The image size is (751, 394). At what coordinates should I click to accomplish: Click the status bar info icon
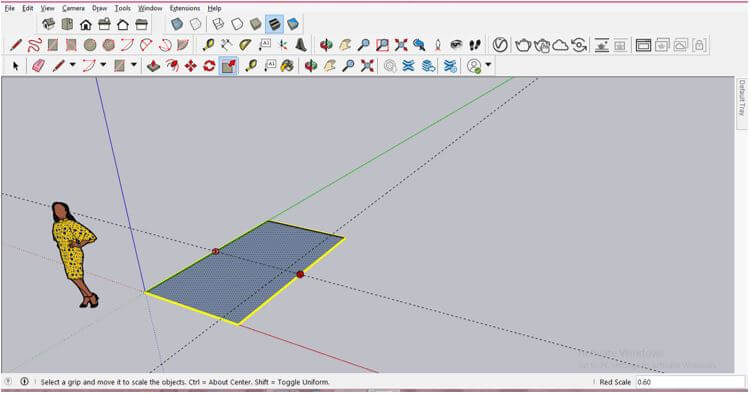[24, 382]
